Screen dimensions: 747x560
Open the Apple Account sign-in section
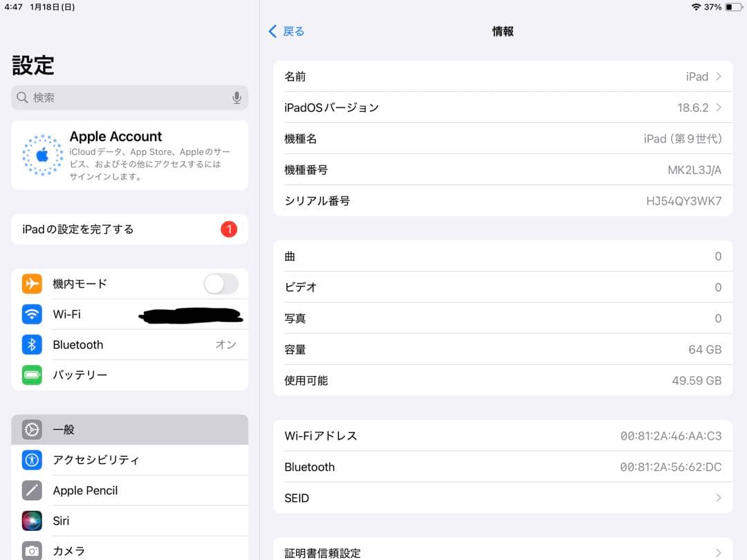click(129, 154)
